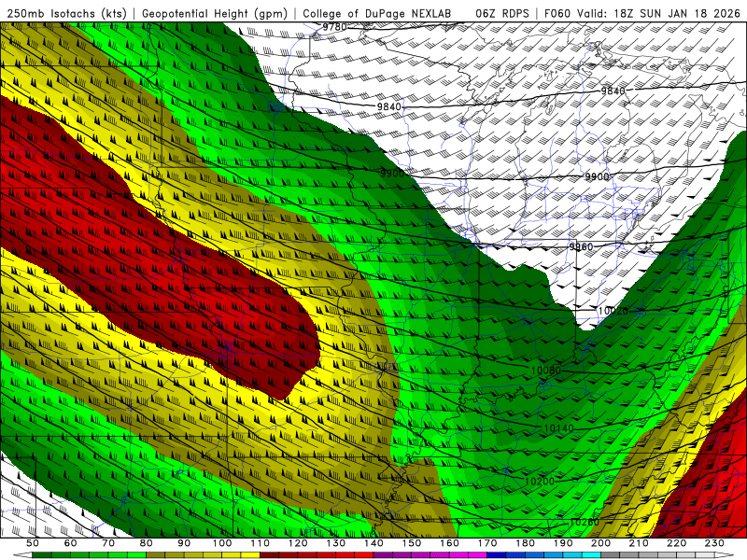The image size is (747, 560).
Task: Click the color bar label 50
Action: [x=33, y=543]
